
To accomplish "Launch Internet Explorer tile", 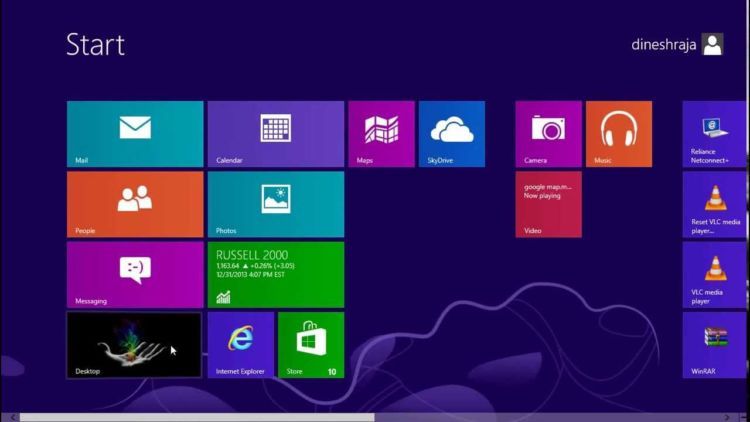I will tap(241, 345).
